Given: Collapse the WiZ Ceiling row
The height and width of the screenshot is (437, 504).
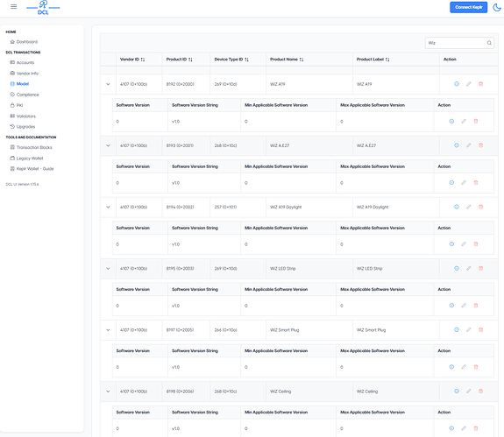Looking at the screenshot, I should pos(108,391).
